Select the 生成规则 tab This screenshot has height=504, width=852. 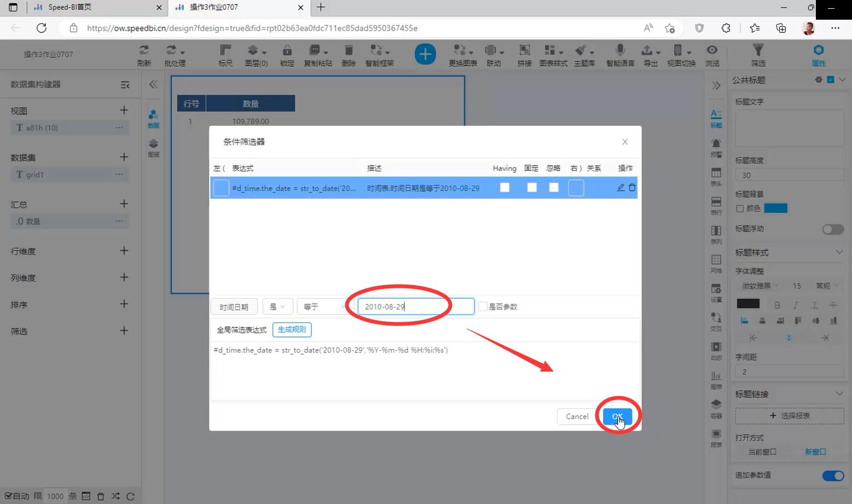coord(292,329)
